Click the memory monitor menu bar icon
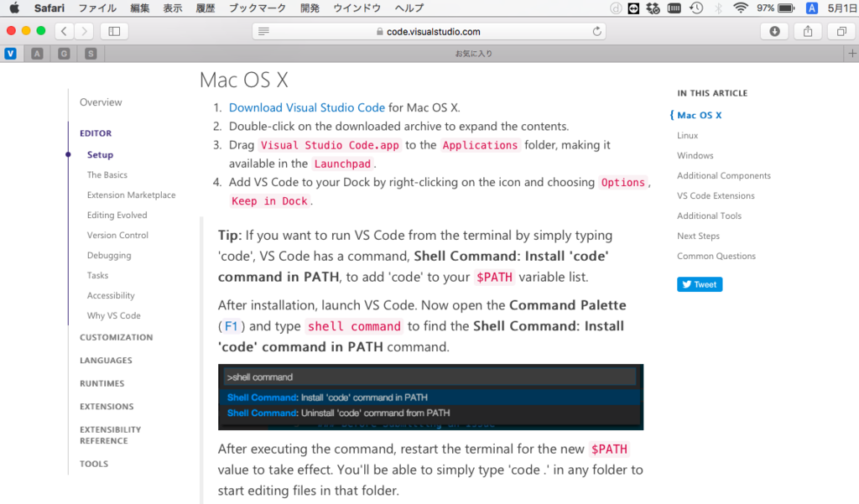This screenshot has height=504, width=859. (x=674, y=8)
